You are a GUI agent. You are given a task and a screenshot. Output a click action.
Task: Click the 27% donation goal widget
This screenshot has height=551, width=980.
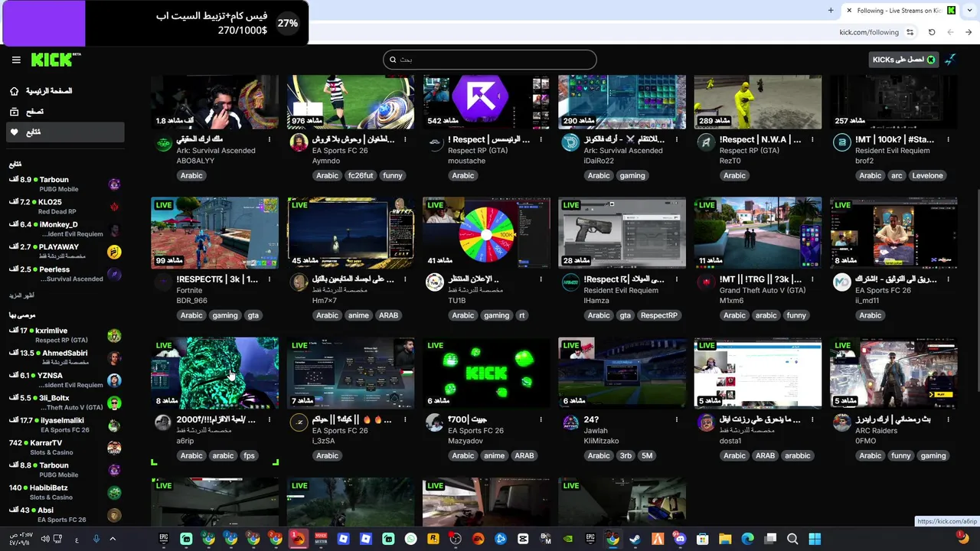click(x=155, y=23)
